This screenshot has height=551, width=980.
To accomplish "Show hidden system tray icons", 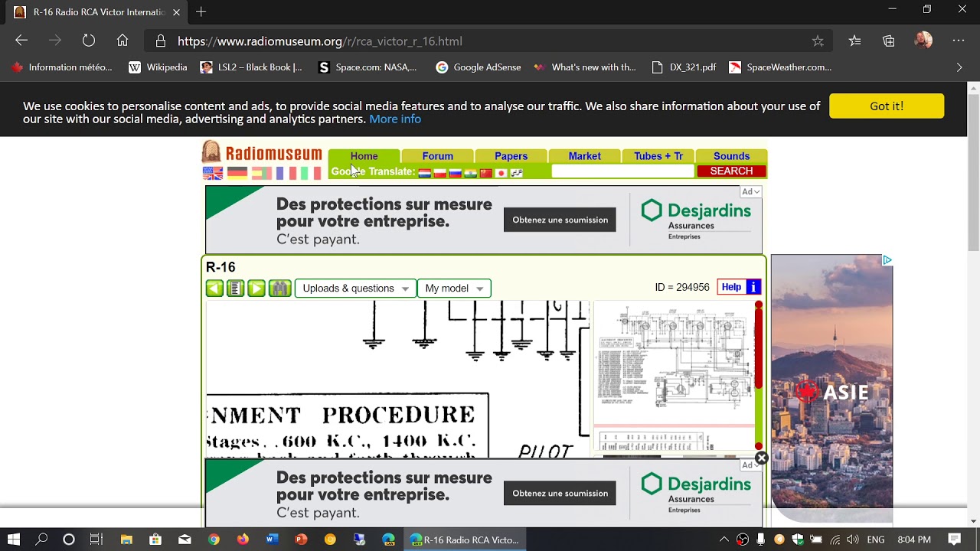I will [x=724, y=540].
